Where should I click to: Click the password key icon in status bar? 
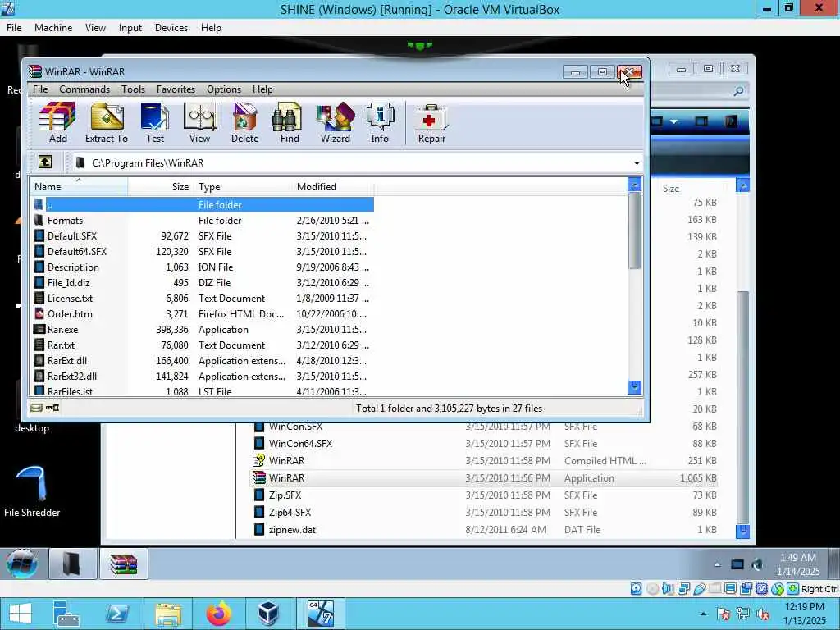click(52, 409)
